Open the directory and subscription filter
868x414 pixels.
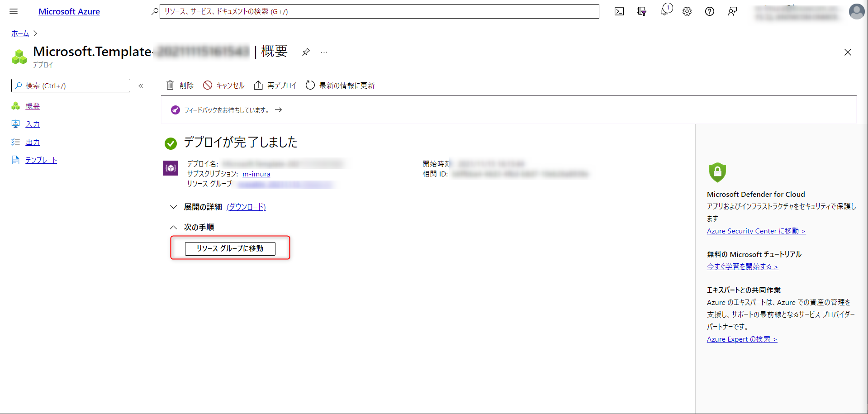(x=642, y=11)
